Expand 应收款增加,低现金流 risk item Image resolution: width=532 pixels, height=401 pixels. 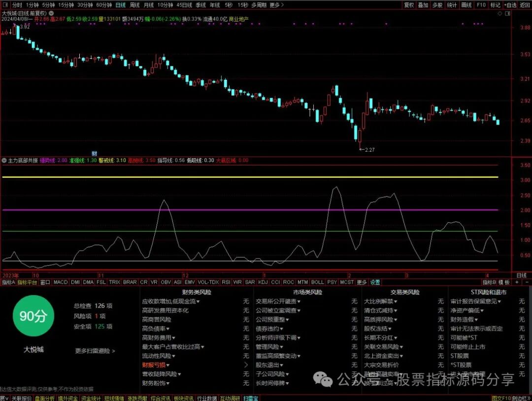pos(171,301)
